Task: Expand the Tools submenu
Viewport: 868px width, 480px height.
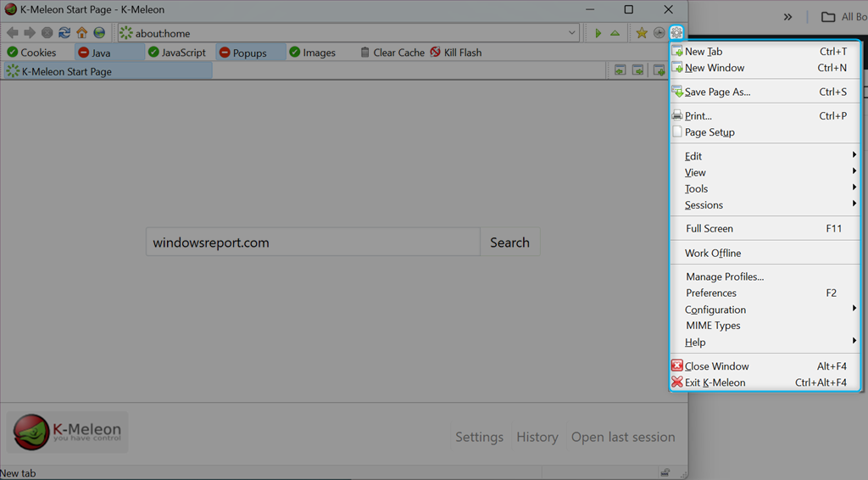Action: pyautogui.click(x=765, y=189)
